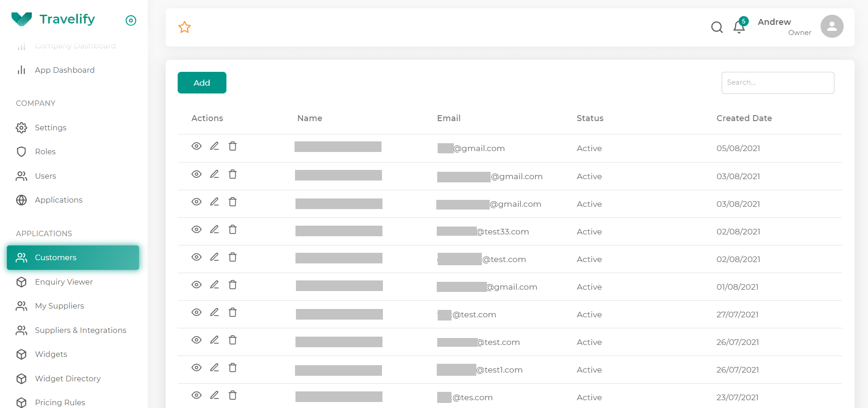Click the Email column header

click(449, 118)
